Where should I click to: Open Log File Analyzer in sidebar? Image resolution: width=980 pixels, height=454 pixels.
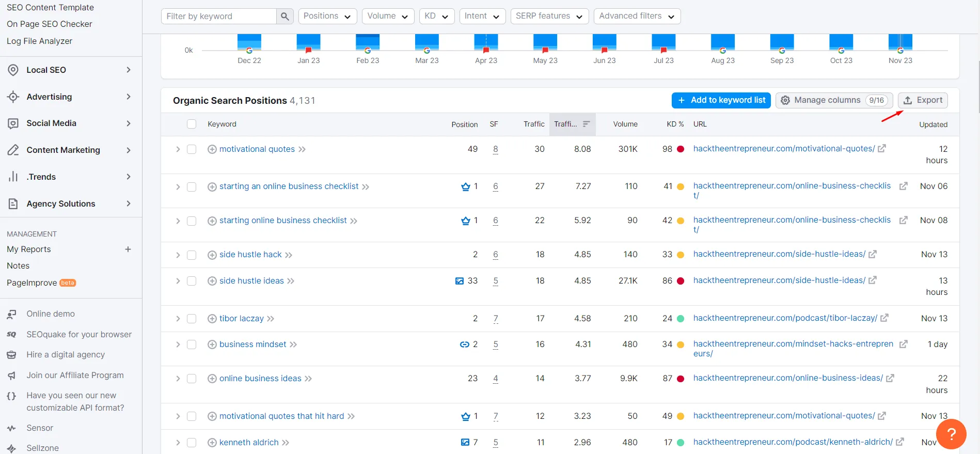[x=40, y=41]
